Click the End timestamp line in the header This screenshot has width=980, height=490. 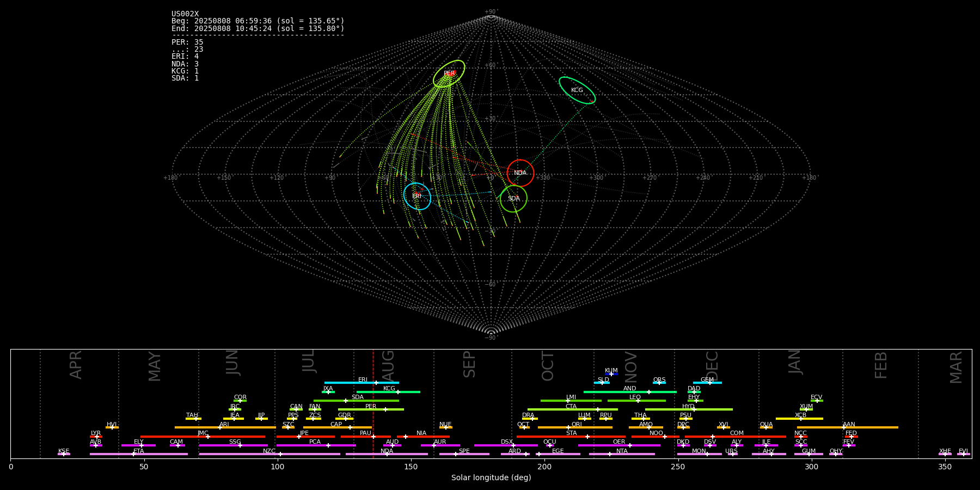pos(258,28)
